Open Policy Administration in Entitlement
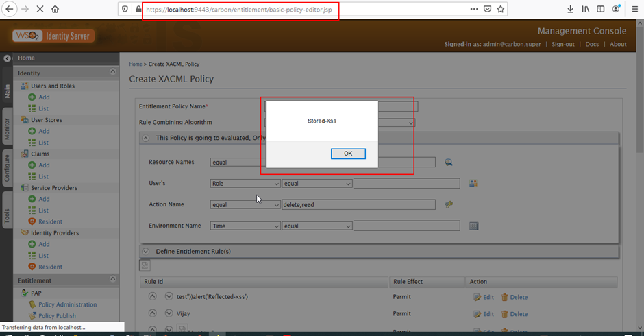 point(67,304)
